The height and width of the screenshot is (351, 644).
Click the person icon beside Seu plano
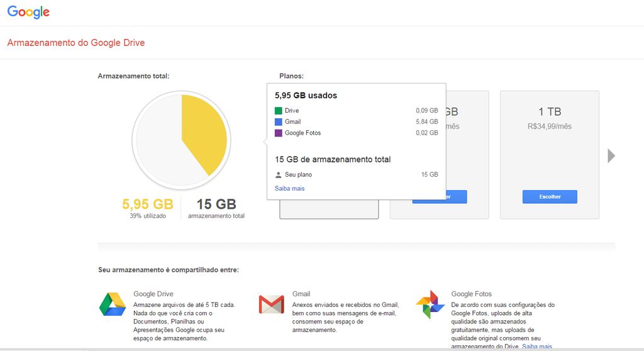tap(279, 175)
